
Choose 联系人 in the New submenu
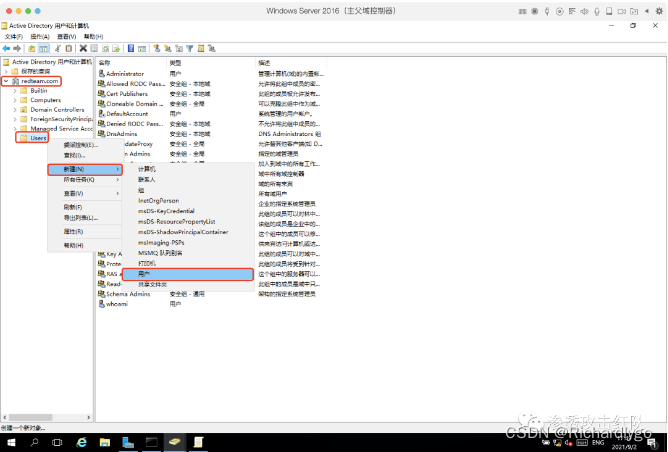(x=188, y=180)
